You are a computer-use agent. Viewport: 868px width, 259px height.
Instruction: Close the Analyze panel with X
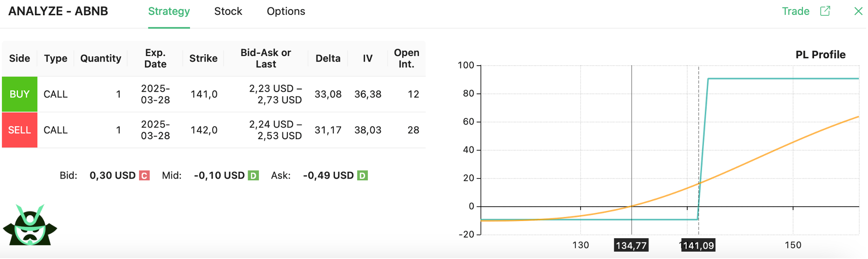coord(858,11)
